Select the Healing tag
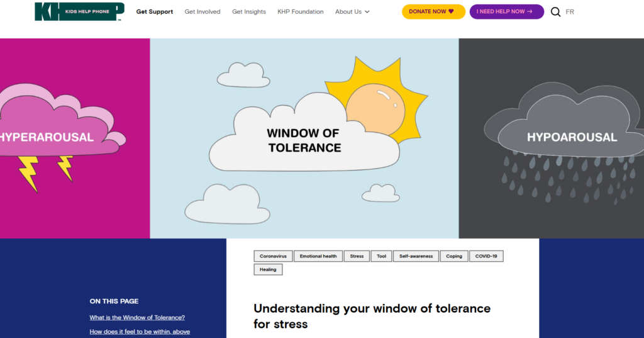This screenshot has width=644, height=338. tap(268, 270)
